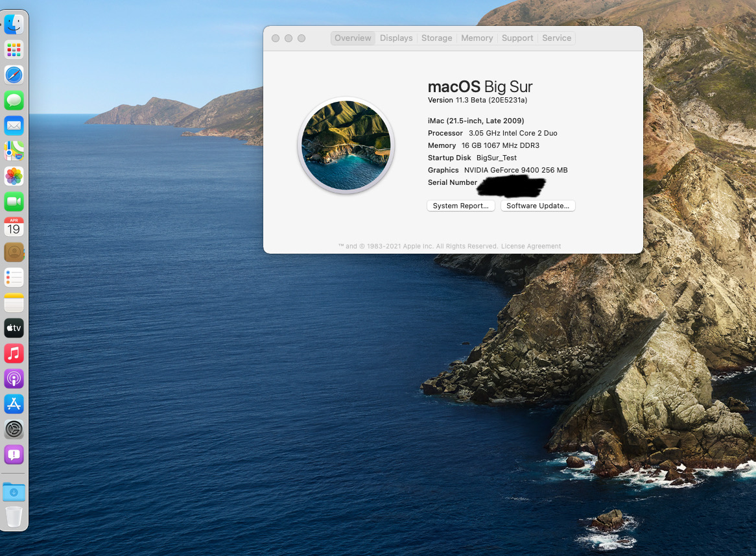Click the 16 GB 1067 MHz DDR3 value
The image size is (756, 556).
coord(501,145)
